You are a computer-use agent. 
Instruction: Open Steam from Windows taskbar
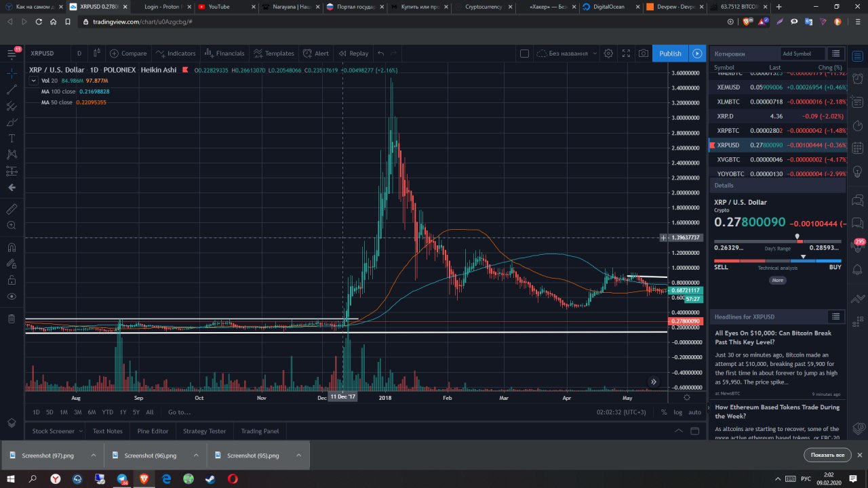pos(210,479)
